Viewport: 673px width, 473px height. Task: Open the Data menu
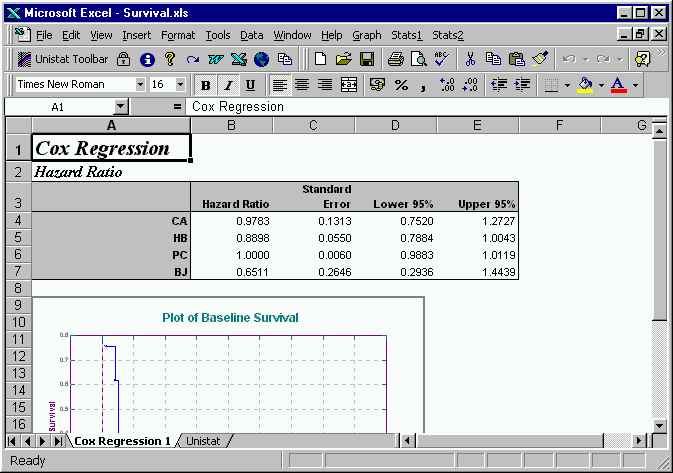(252, 35)
